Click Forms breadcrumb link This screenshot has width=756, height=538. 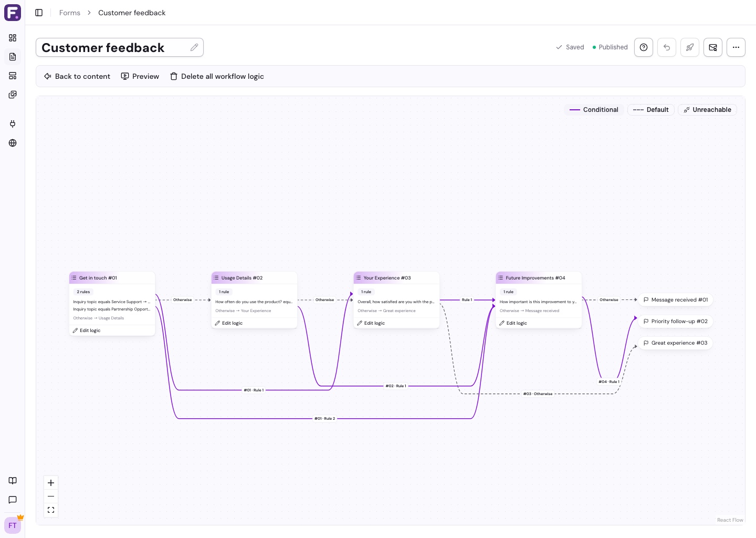pos(70,13)
